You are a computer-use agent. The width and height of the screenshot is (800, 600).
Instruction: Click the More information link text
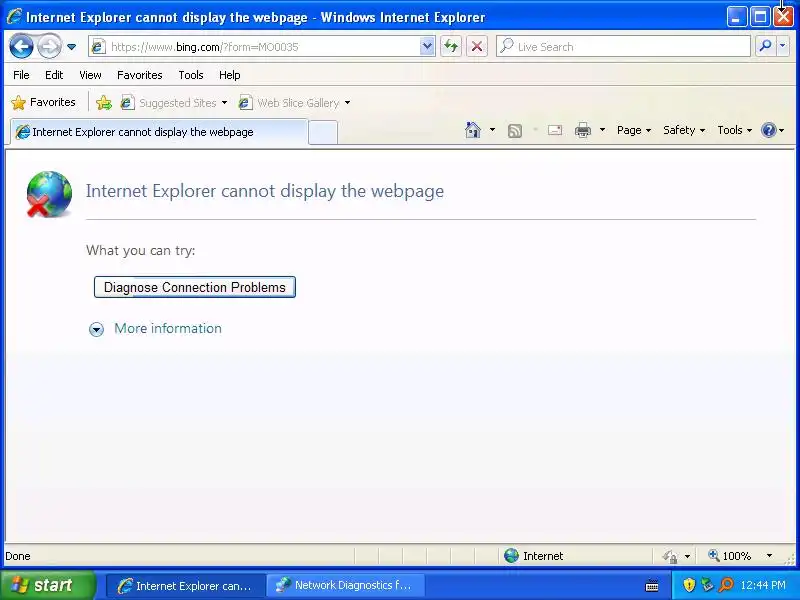pyautogui.click(x=168, y=329)
